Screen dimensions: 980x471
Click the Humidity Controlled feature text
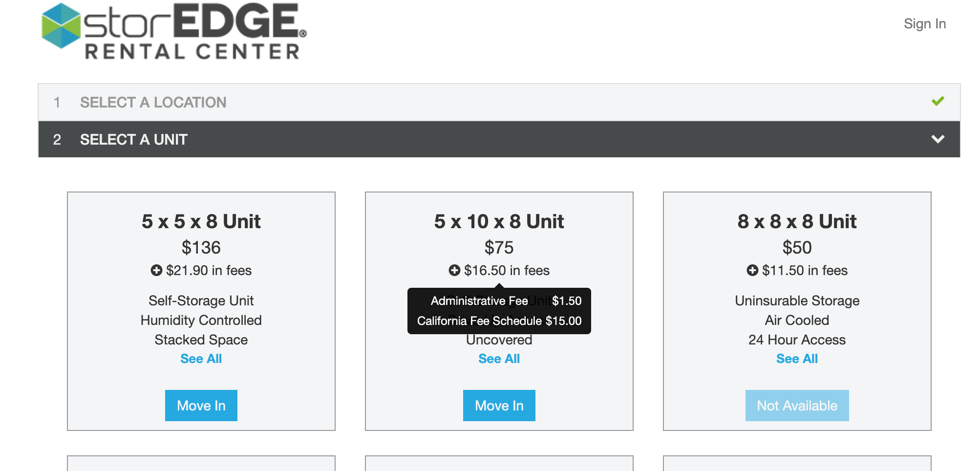pyautogui.click(x=201, y=320)
